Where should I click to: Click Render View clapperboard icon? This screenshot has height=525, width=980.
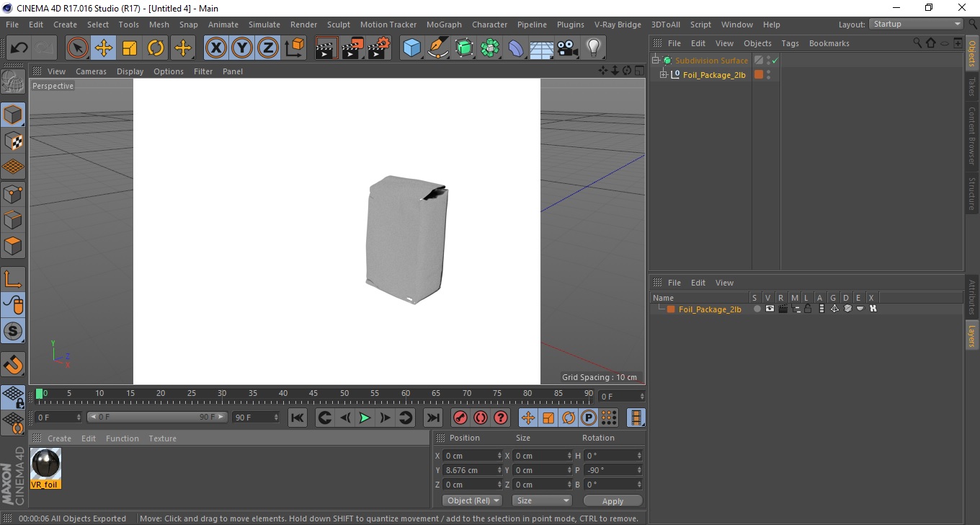coord(326,48)
